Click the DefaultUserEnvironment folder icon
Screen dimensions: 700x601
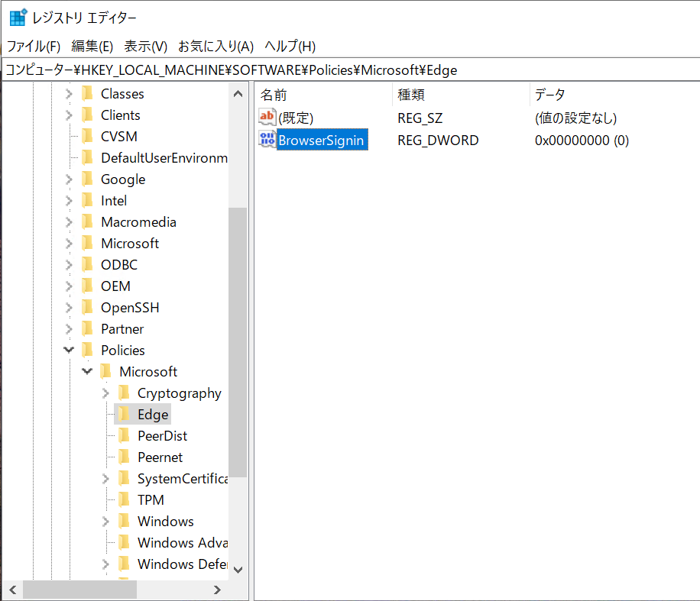tap(87, 157)
